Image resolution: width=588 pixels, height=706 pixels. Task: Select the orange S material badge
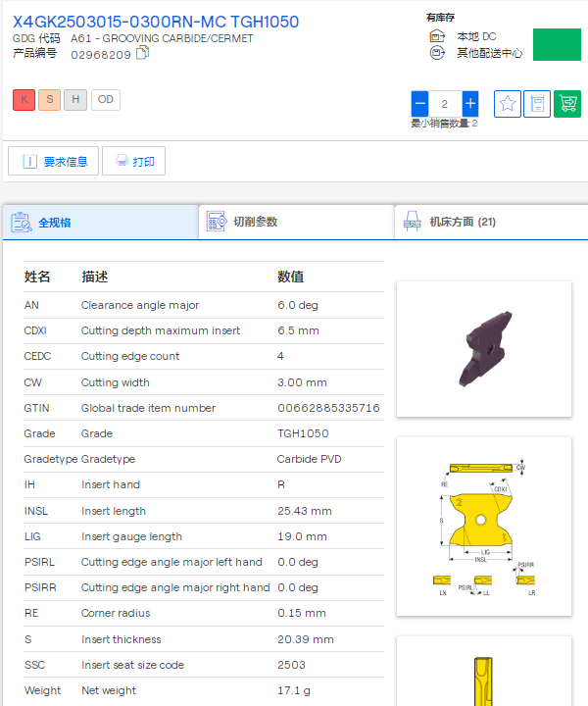[x=49, y=100]
